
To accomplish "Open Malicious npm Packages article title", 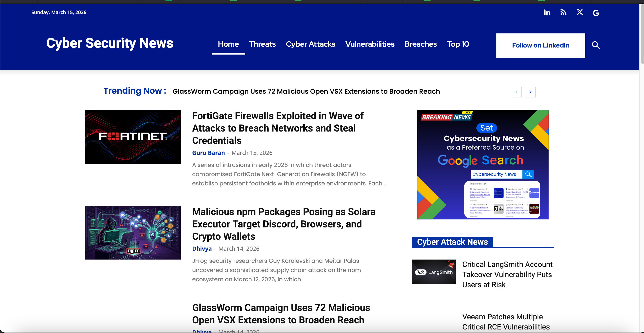I will (x=284, y=224).
